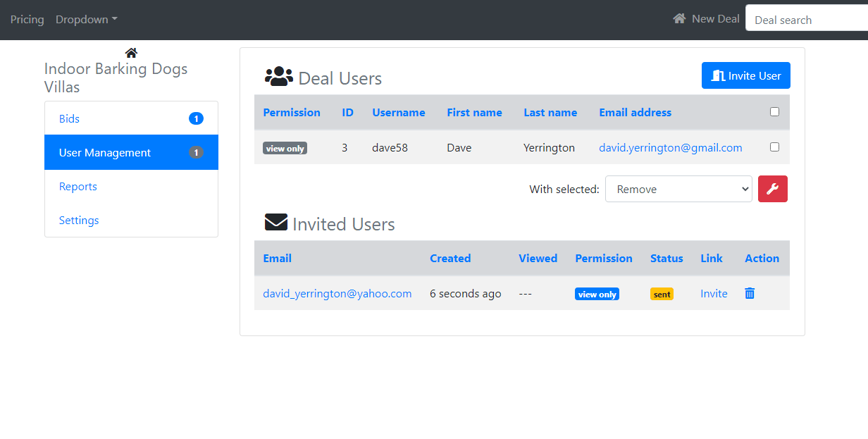Click the Invite link for the yahoo email
The width and height of the screenshot is (868, 439).
[x=714, y=294]
